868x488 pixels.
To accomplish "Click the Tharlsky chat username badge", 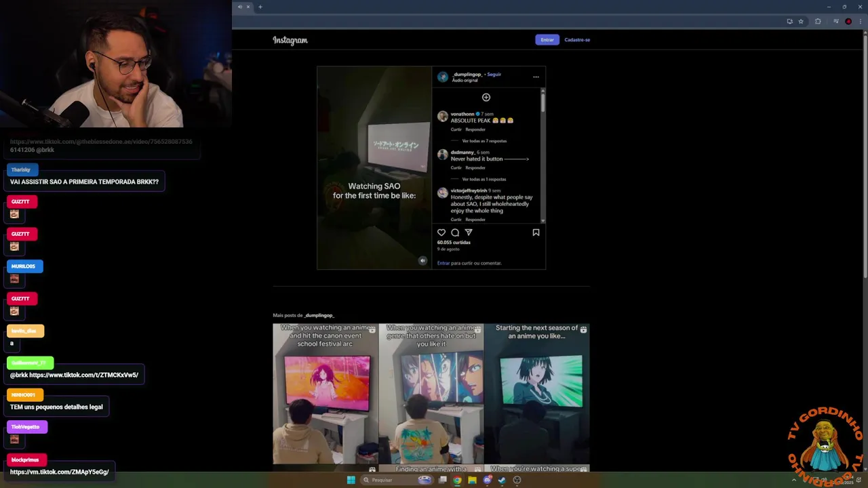I will [21, 170].
